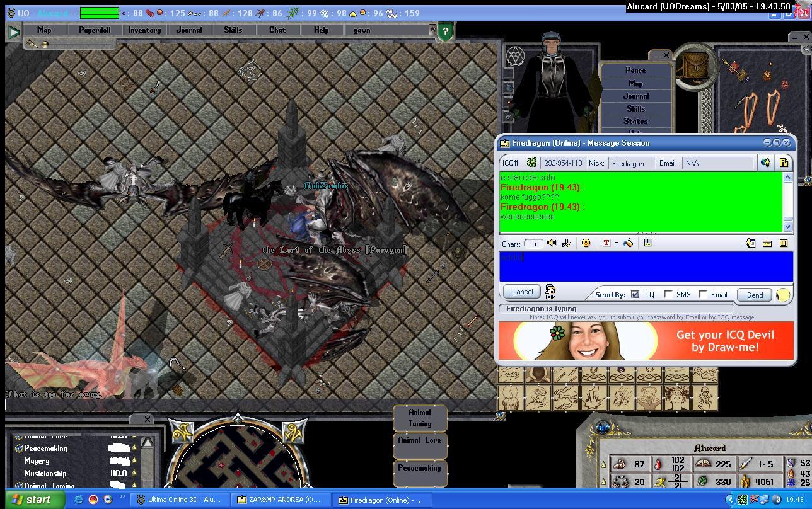The image size is (812, 509).
Task: Pick background color with paint bucket icon
Action: tap(629, 243)
